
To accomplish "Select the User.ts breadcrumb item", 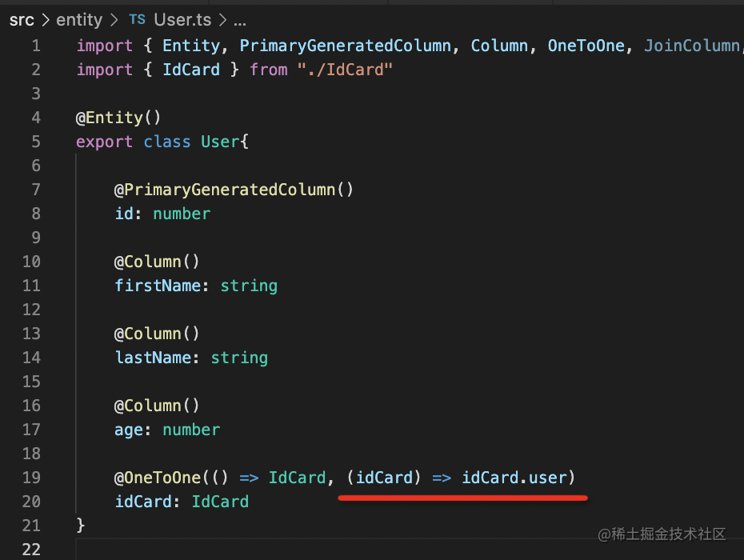I will click(181, 20).
